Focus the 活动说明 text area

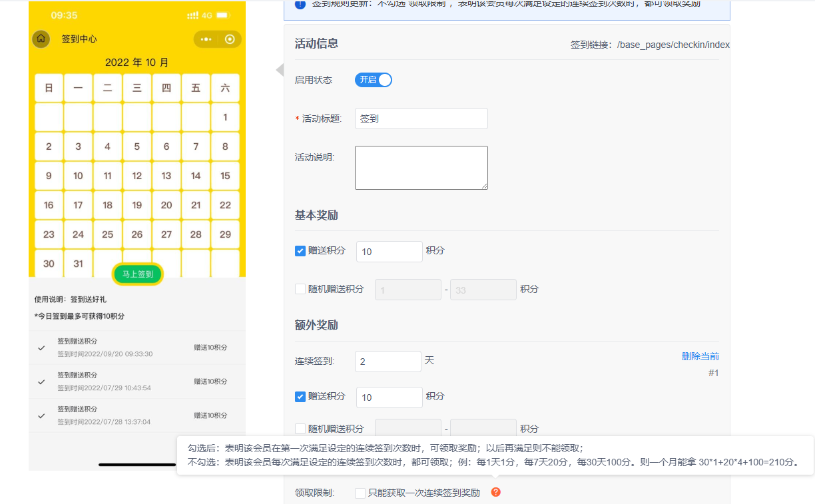(421, 168)
